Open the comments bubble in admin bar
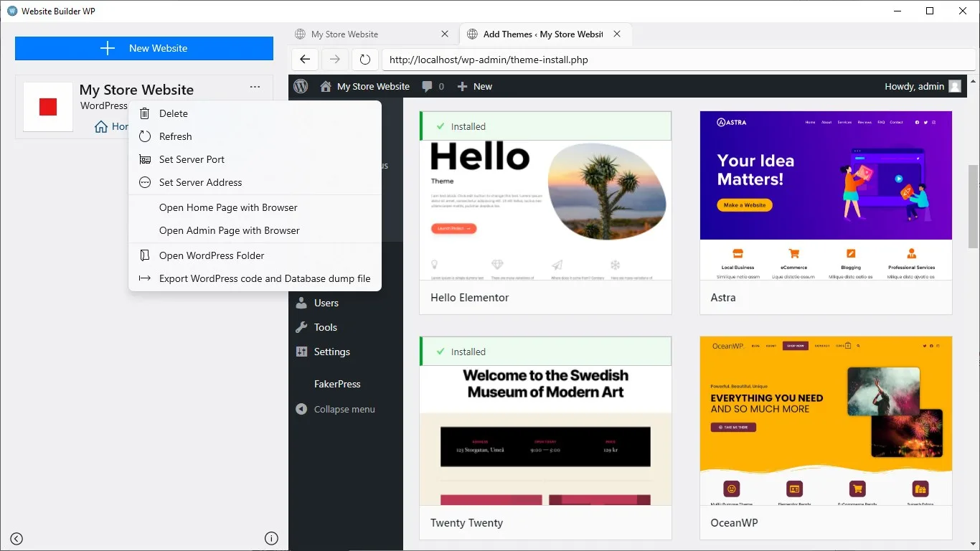 click(433, 86)
